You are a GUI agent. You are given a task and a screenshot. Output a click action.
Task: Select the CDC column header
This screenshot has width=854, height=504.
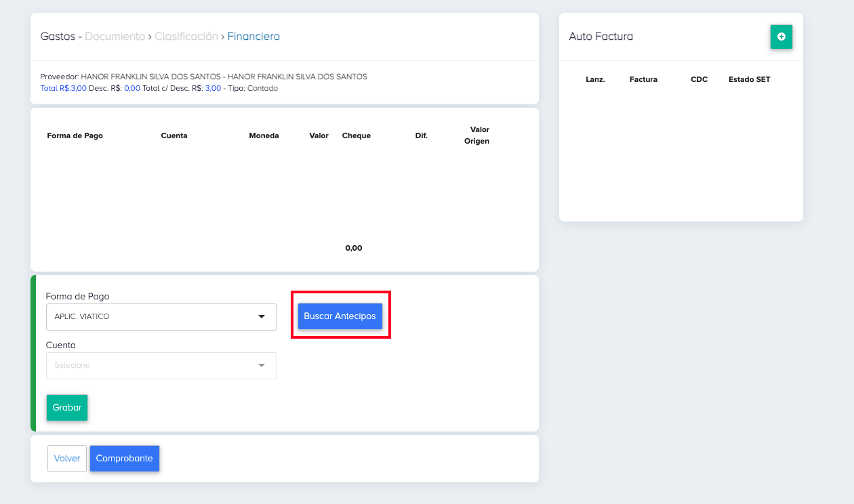(x=699, y=79)
